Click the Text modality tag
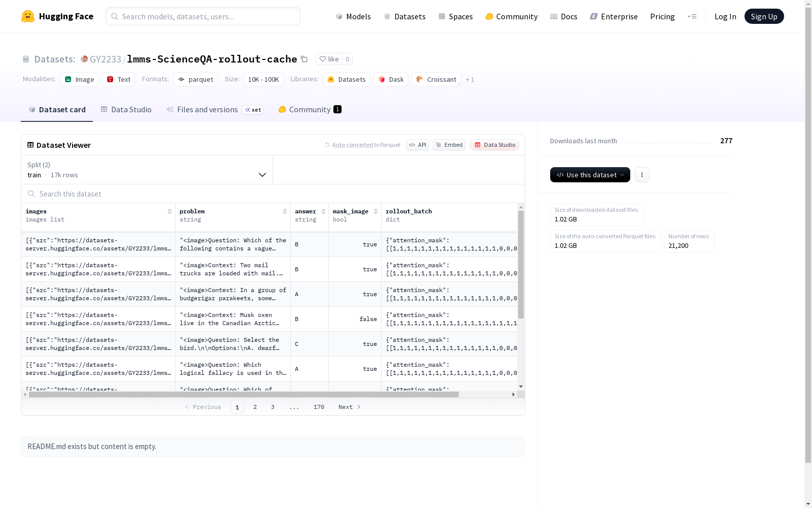 (119, 79)
